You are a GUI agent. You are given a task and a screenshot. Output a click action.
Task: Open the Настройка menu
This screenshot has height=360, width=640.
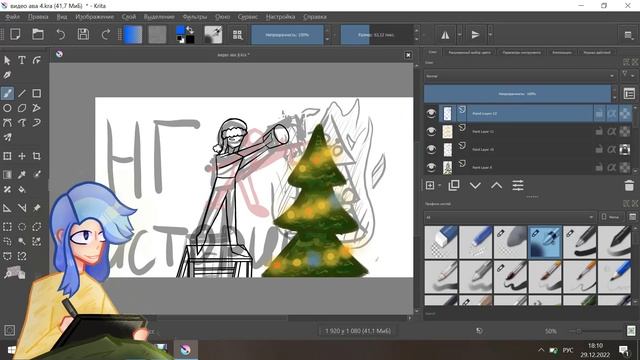coord(280,17)
